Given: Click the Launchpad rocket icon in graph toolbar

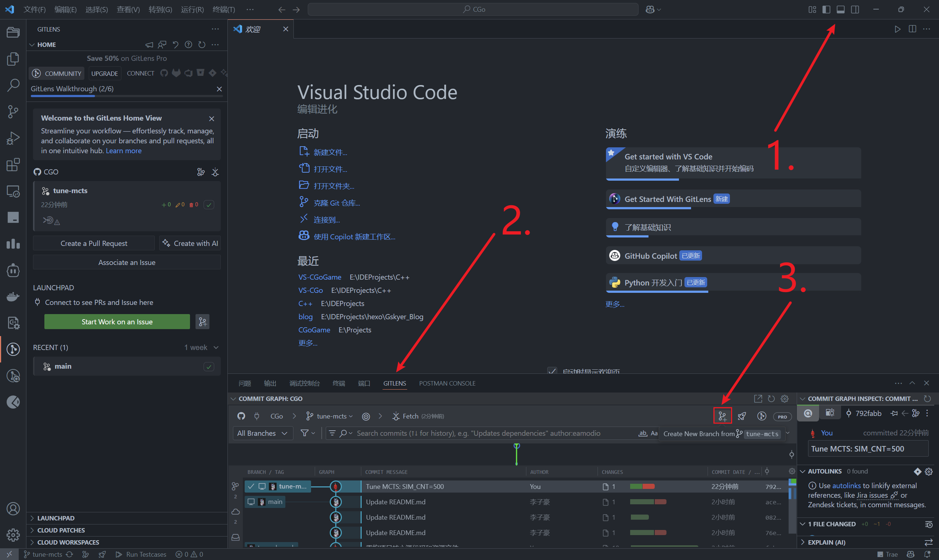Looking at the screenshot, I should (742, 416).
